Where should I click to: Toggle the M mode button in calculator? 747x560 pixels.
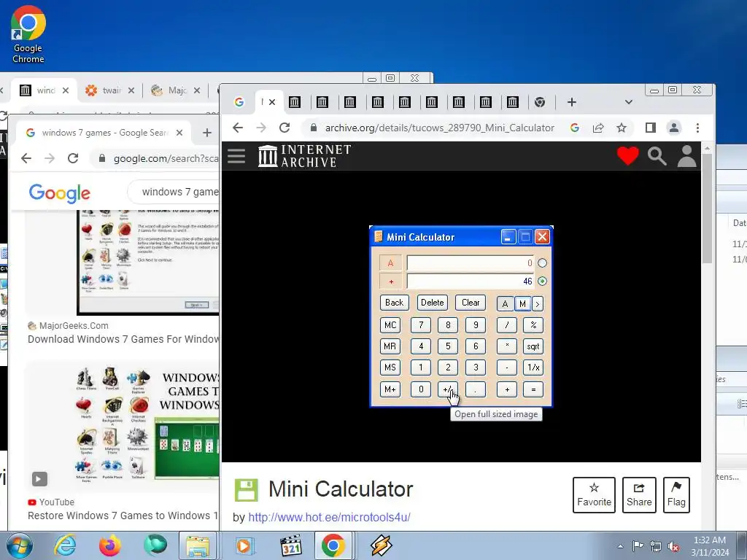[522, 304]
